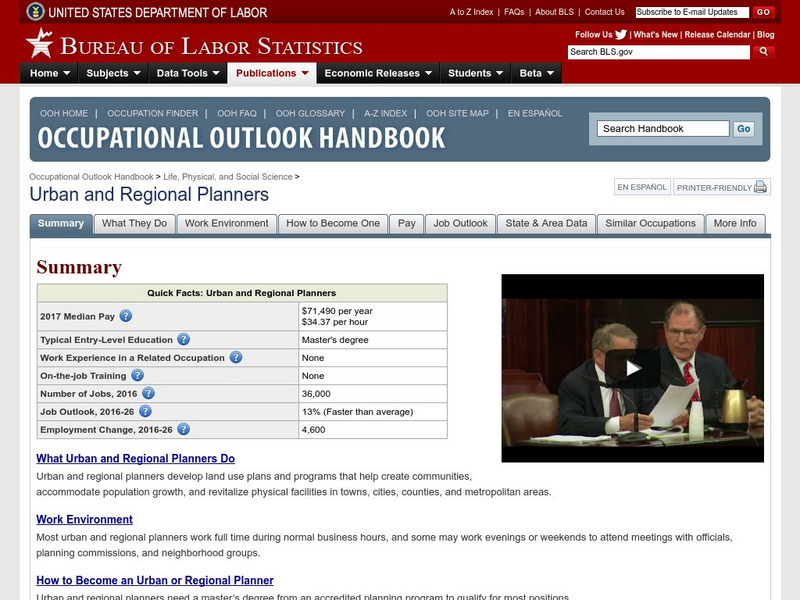
Task: Open the OOH GLOSSARY link
Action: click(x=310, y=113)
